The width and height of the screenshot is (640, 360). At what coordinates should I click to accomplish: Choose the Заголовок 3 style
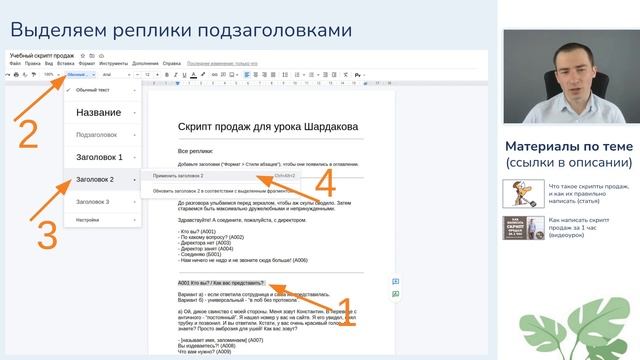tap(102, 202)
